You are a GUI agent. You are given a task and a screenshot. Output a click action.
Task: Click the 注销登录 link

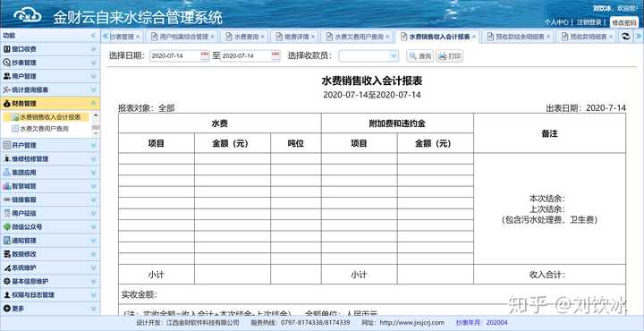tap(589, 22)
